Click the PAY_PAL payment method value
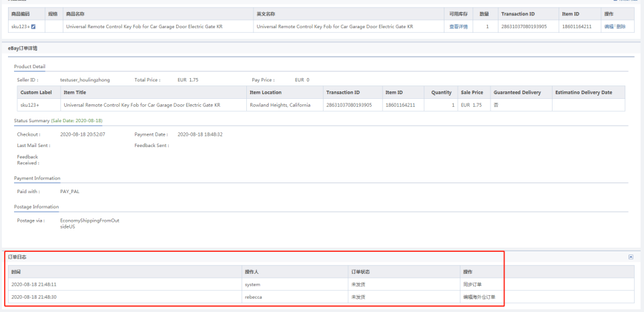This screenshot has height=312, width=644. click(69, 192)
